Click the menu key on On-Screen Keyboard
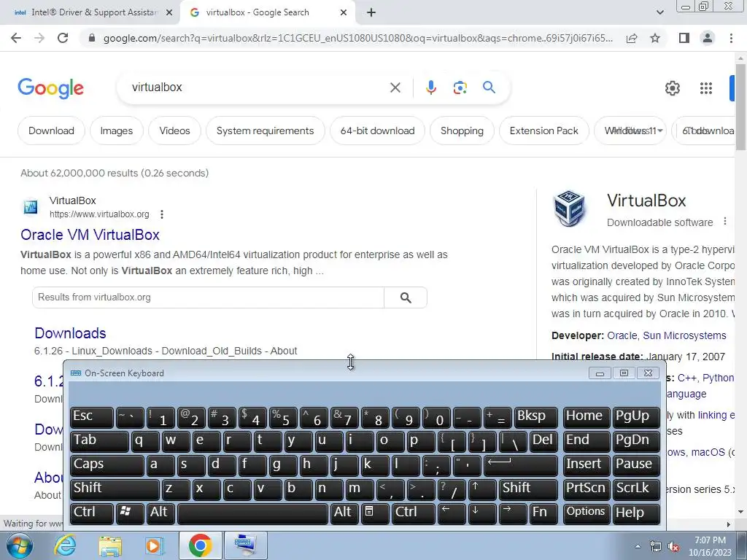 click(374, 514)
